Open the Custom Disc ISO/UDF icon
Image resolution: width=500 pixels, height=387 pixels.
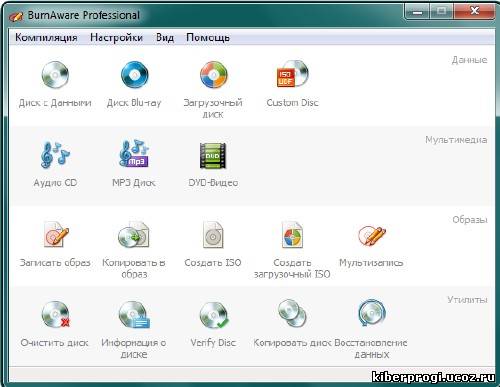[x=292, y=74]
